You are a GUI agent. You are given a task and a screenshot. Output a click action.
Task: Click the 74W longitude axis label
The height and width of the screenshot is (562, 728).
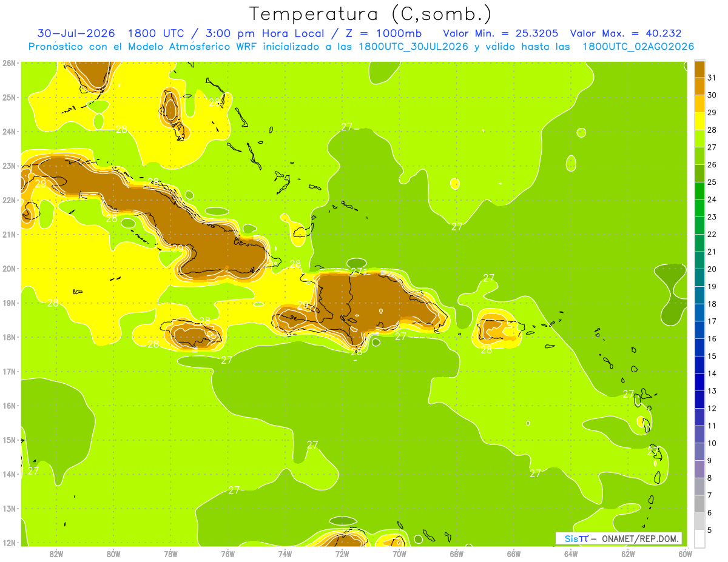pyautogui.click(x=285, y=554)
